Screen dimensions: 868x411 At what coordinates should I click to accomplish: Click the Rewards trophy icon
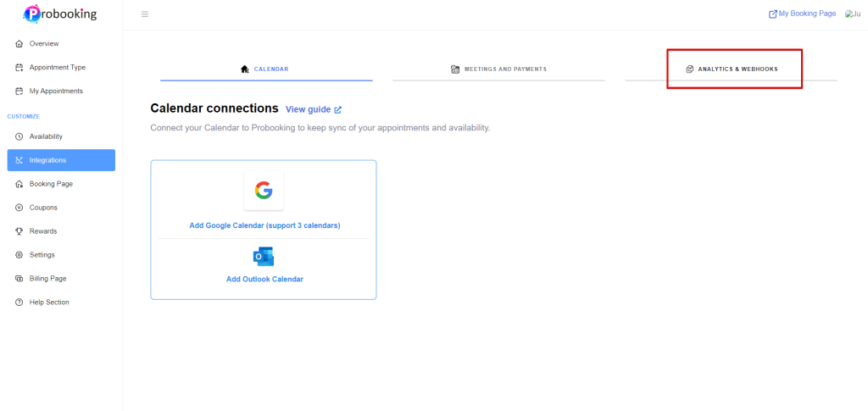tap(19, 231)
